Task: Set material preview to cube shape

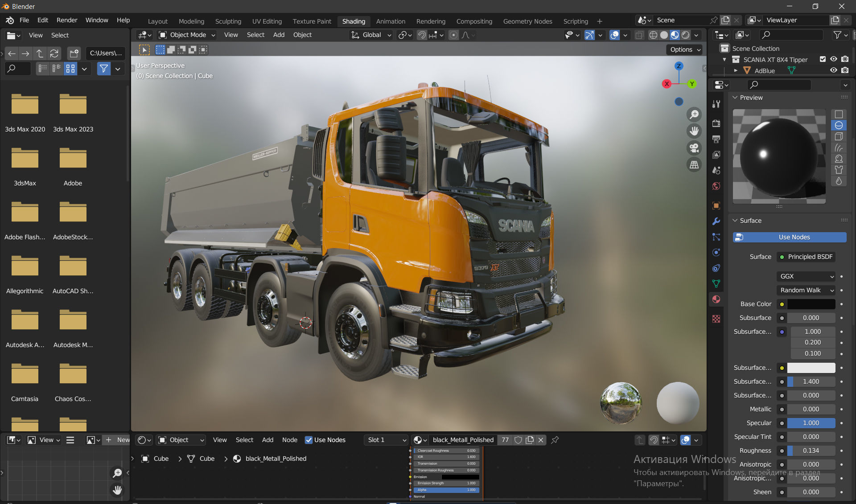Action: pos(839,136)
